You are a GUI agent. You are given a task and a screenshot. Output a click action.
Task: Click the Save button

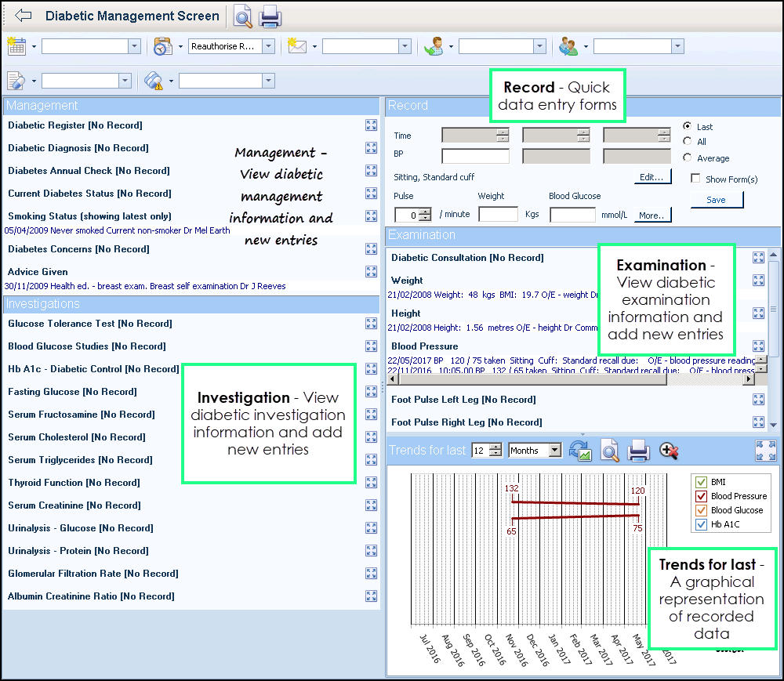pyautogui.click(x=716, y=200)
